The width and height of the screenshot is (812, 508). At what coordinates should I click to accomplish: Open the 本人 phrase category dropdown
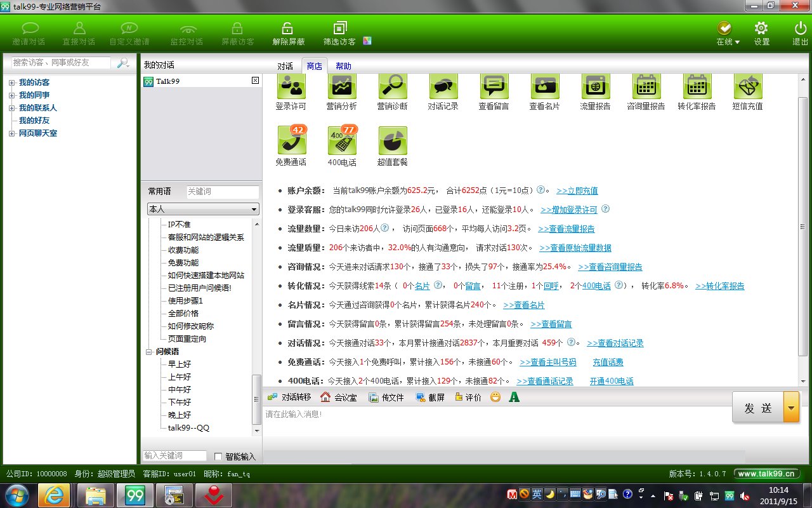pos(203,209)
